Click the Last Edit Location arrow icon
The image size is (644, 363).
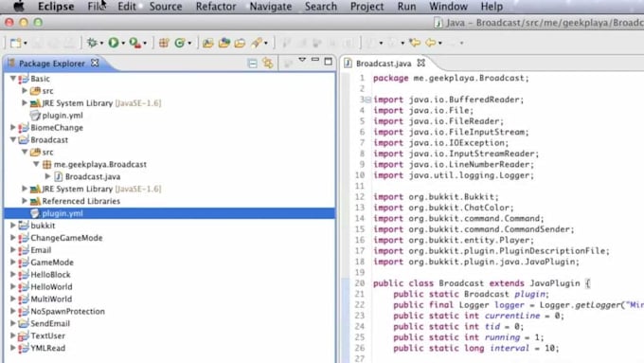(x=415, y=43)
